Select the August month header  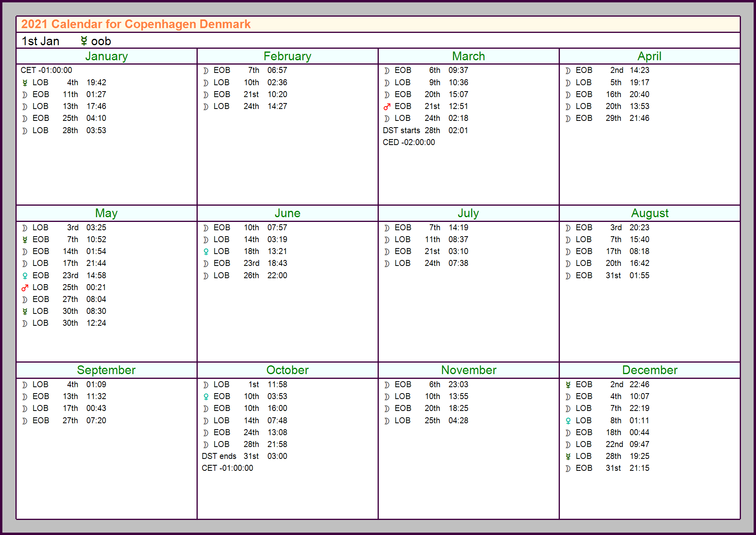pyautogui.click(x=650, y=213)
